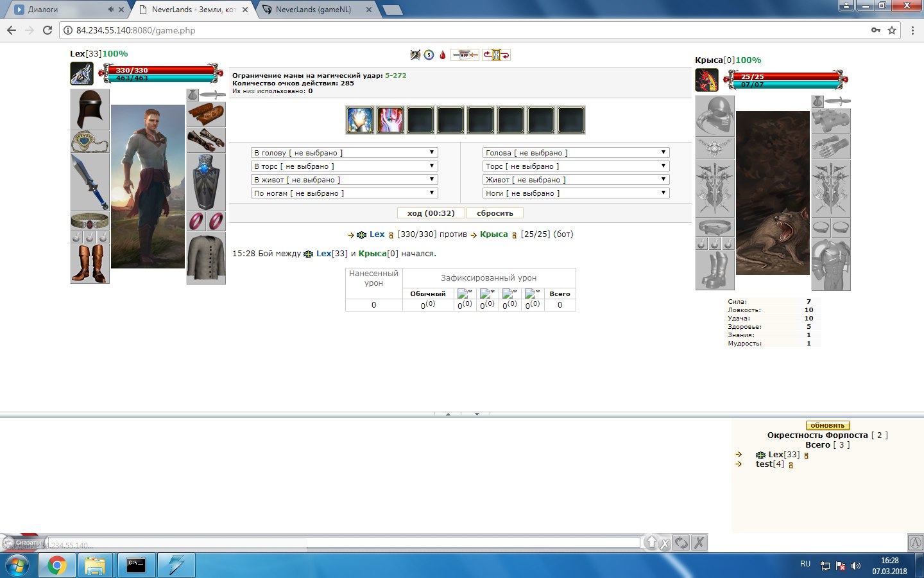Switch to the Диалоги browser tab

coord(64,10)
